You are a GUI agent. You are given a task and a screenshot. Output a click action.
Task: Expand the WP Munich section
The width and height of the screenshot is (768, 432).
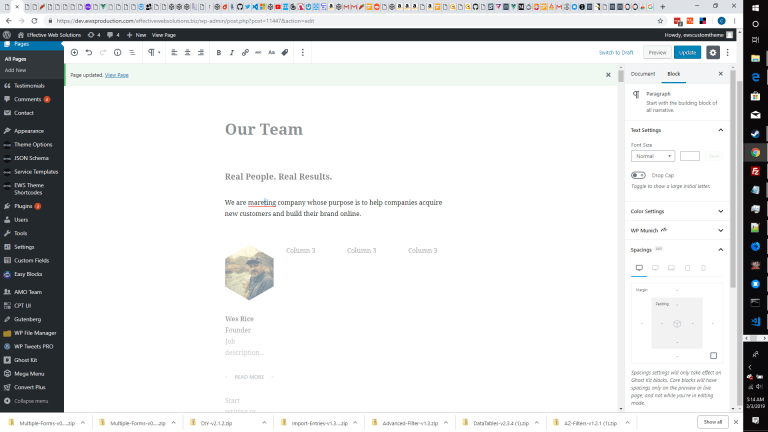tap(676, 230)
